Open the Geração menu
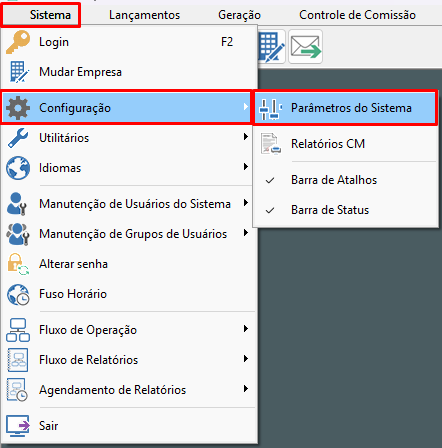The width and height of the screenshot is (442, 448). pyautogui.click(x=239, y=15)
